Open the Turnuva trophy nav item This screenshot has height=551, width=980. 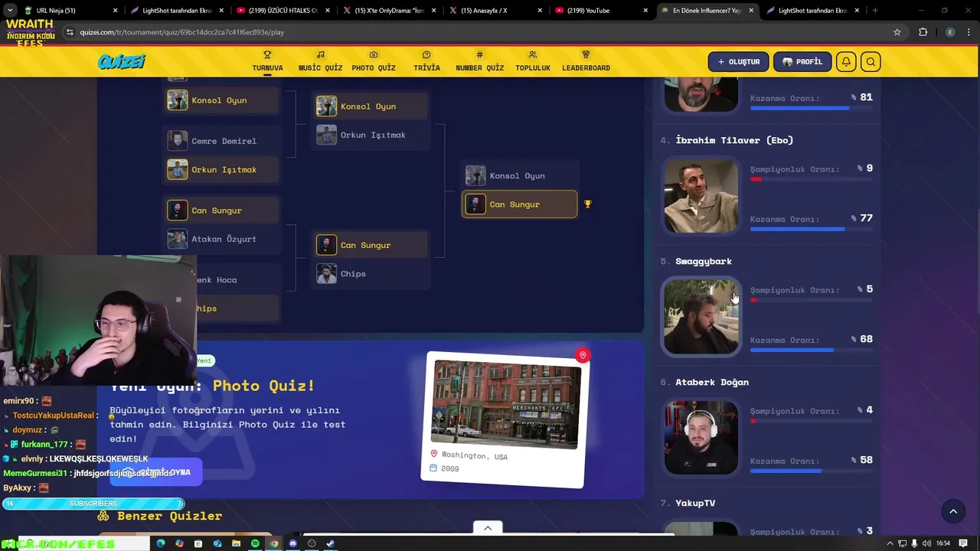[x=267, y=61]
